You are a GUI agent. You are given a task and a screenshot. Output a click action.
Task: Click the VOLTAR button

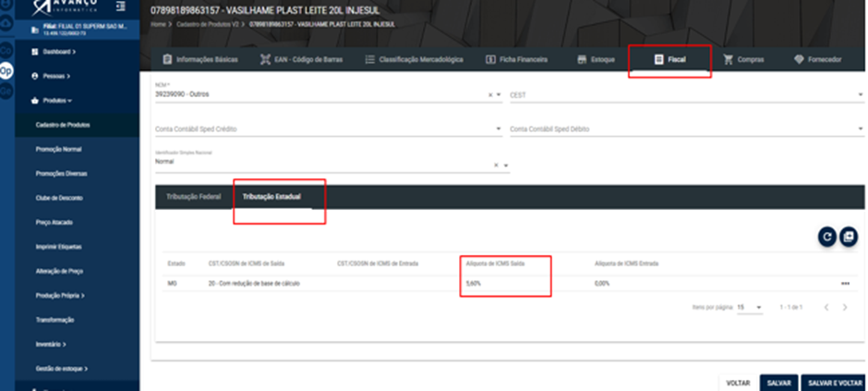(x=738, y=383)
